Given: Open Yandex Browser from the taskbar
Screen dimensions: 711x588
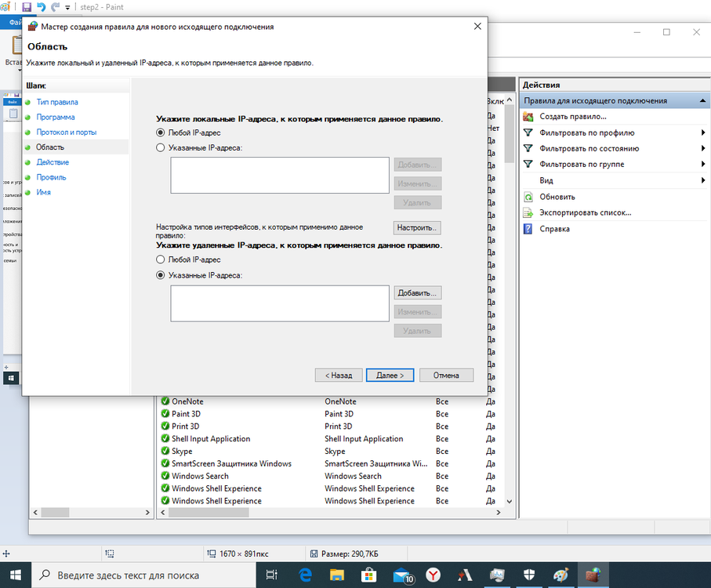Looking at the screenshot, I should (x=433, y=575).
